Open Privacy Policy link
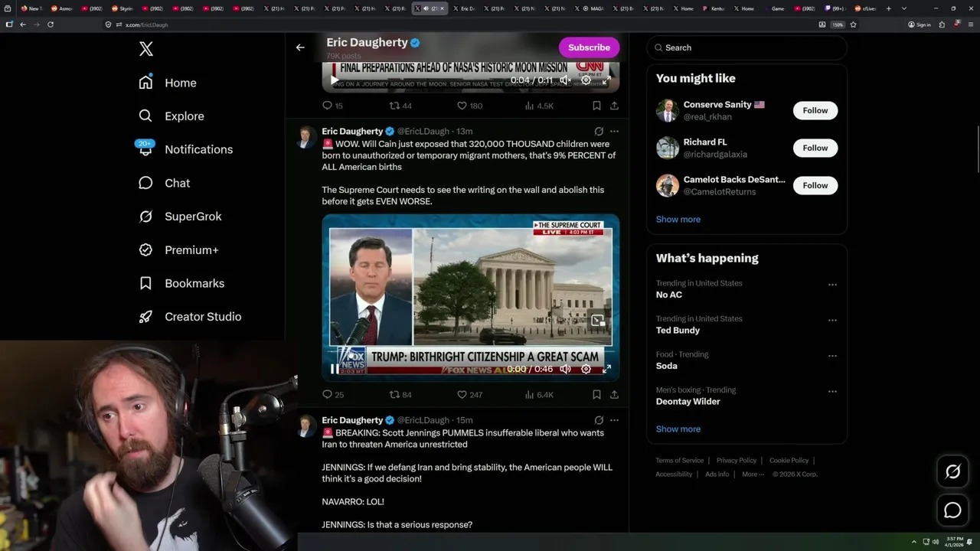This screenshot has height=551, width=980. (x=737, y=461)
